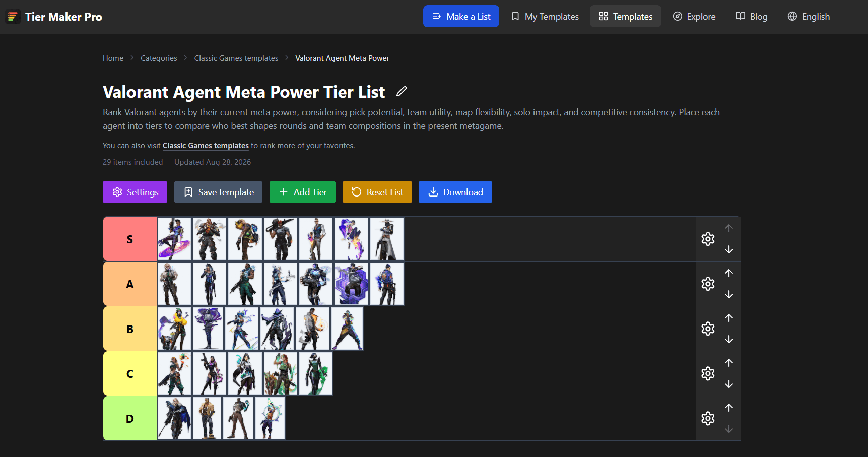Click the green D tier label
868x457 pixels.
130,418
